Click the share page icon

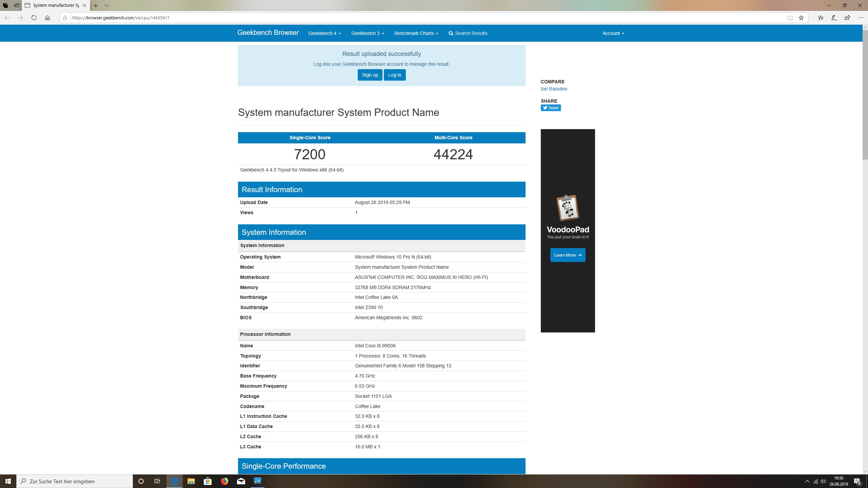(847, 18)
